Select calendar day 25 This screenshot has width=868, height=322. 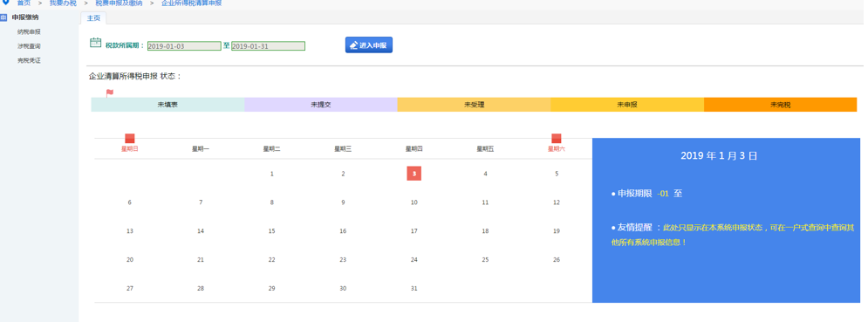click(x=486, y=259)
